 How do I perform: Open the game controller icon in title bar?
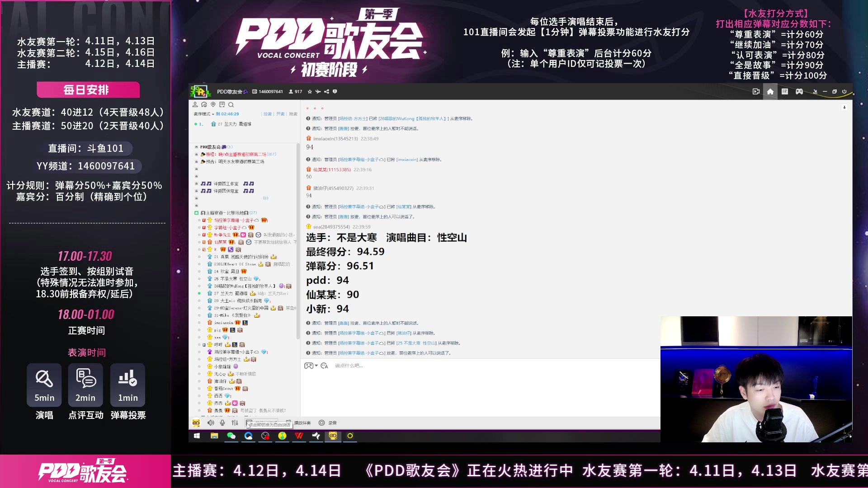(x=799, y=92)
